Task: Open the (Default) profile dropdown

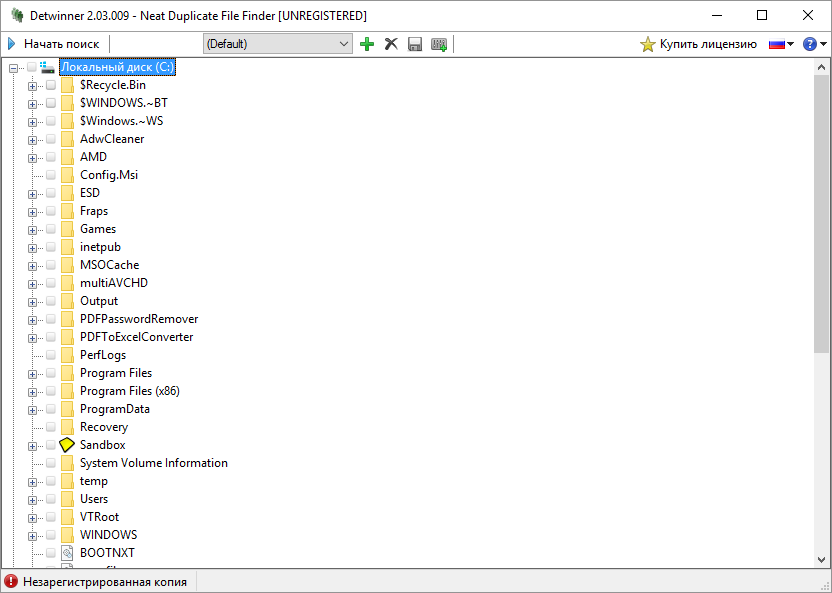Action: tap(278, 44)
